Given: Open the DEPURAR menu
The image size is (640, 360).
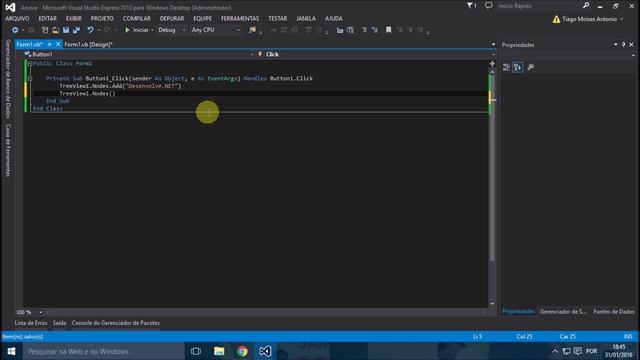Looking at the screenshot, I should [172, 19].
